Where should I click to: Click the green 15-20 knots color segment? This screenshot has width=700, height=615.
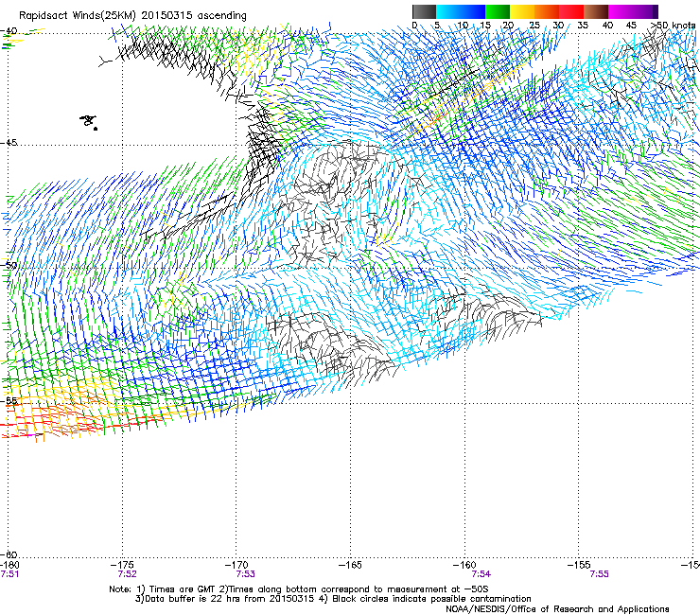point(498,11)
